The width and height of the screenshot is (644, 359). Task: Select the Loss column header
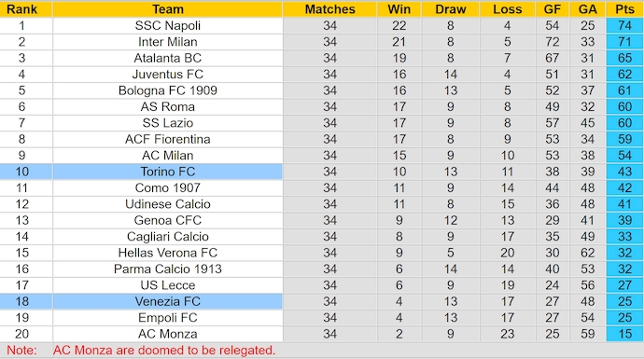coord(507,9)
